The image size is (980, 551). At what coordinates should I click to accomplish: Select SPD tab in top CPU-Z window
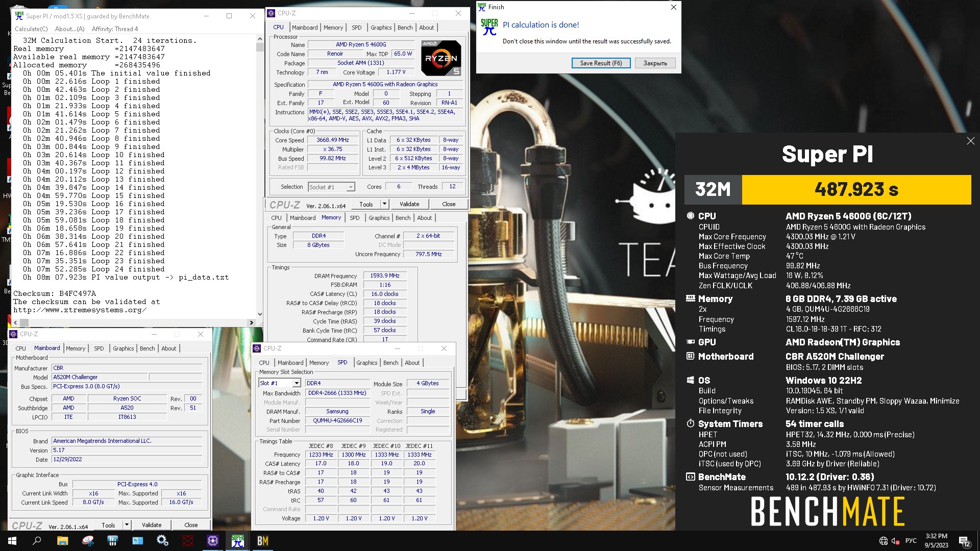tap(357, 28)
